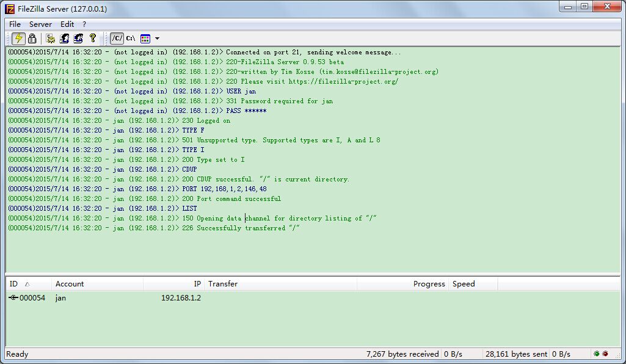Click the log line '501 Unsupported type'
Viewport: 626px width, 364px height.
194,140
